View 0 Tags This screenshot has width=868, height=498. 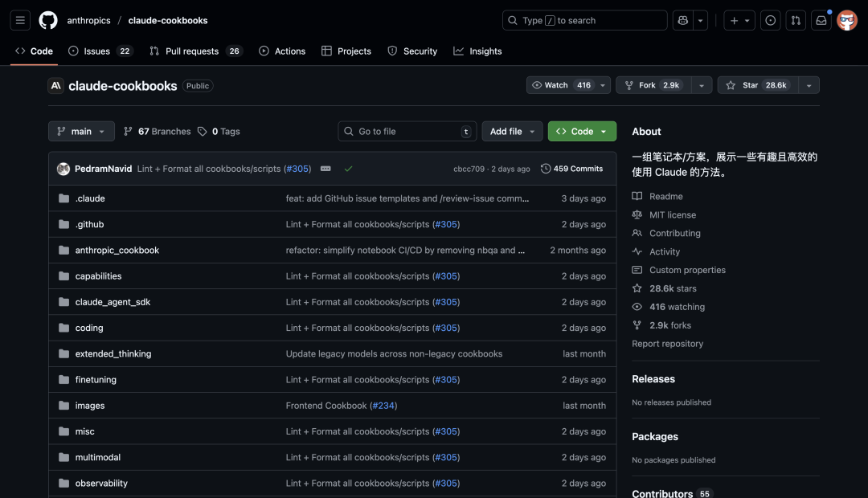pyautogui.click(x=219, y=131)
